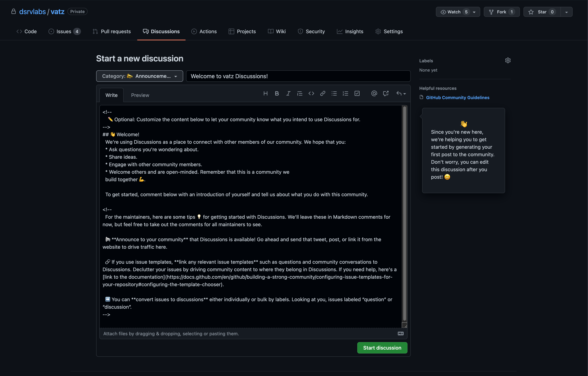Add a bulleted list

tap(334, 93)
